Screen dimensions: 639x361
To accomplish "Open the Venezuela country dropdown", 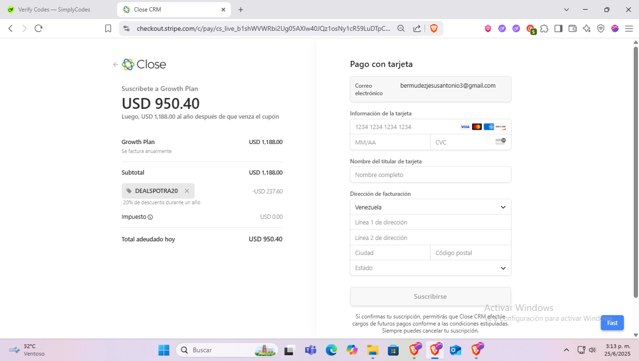I will (x=430, y=207).
